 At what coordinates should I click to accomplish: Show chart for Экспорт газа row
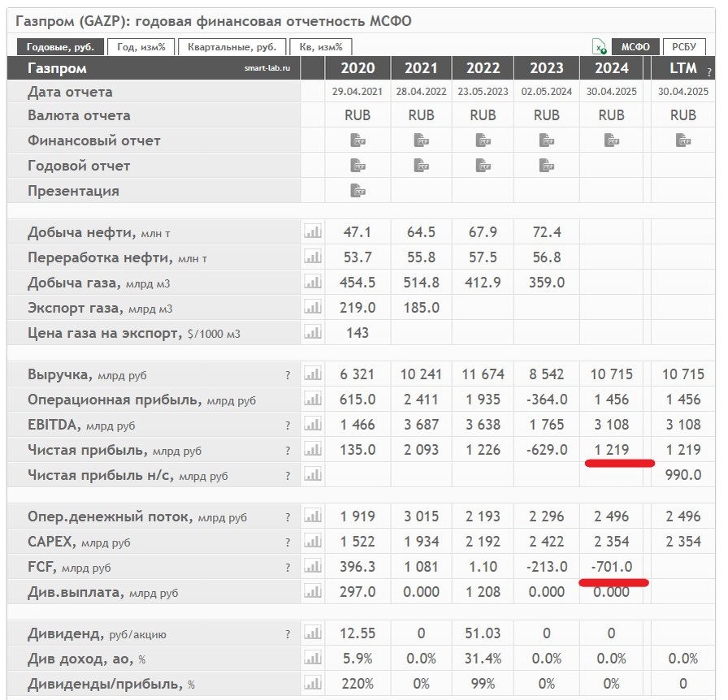313,306
